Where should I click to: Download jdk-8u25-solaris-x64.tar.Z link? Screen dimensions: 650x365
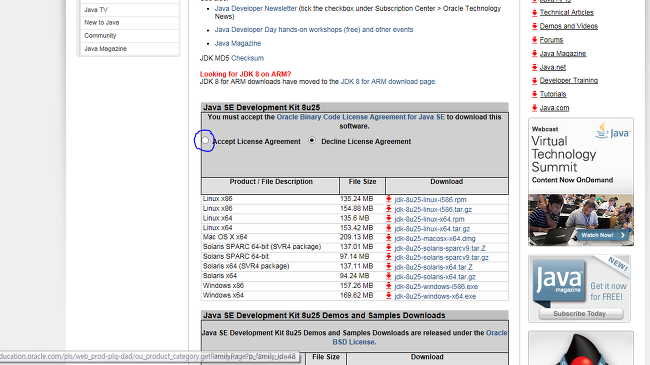[434, 267]
